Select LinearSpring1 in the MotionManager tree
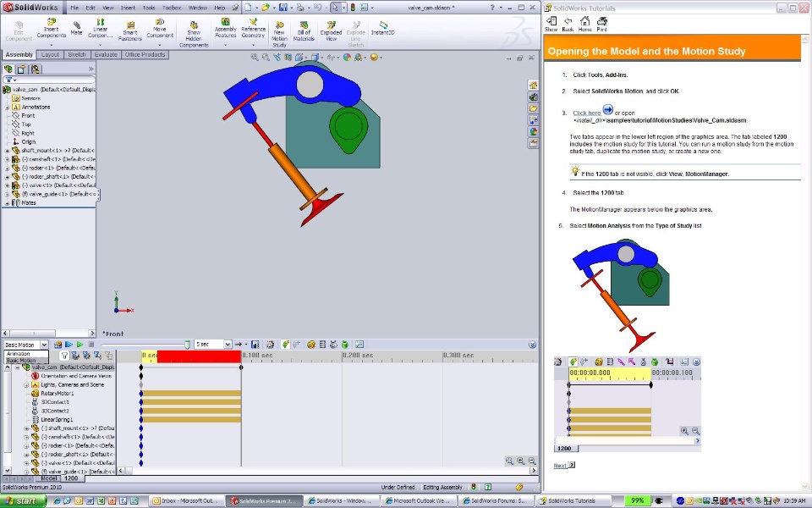This screenshot has height=508, width=812. 57,420
